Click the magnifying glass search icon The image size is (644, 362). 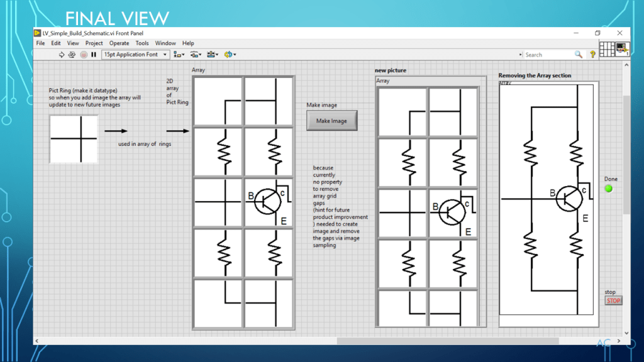click(x=578, y=55)
